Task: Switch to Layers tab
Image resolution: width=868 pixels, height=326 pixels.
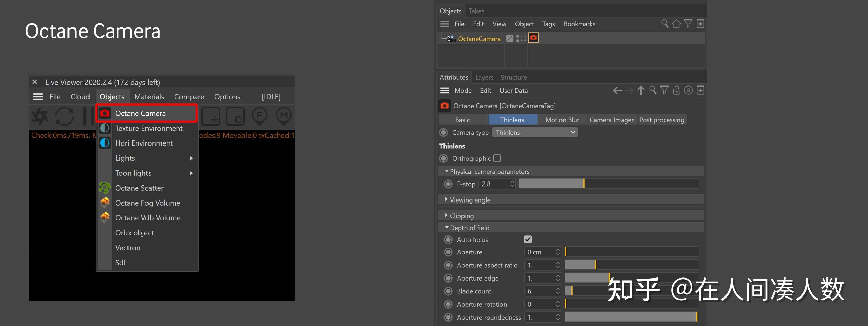Action: click(x=484, y=77)
